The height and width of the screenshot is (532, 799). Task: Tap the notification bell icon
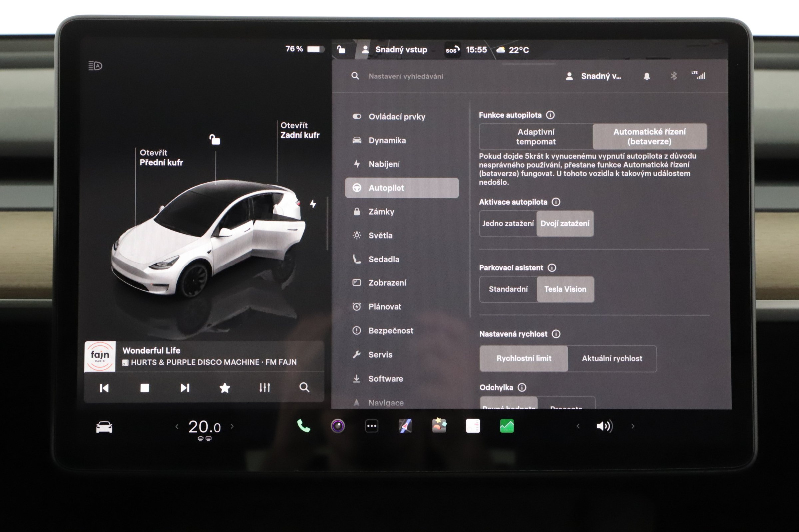[647, 76]
